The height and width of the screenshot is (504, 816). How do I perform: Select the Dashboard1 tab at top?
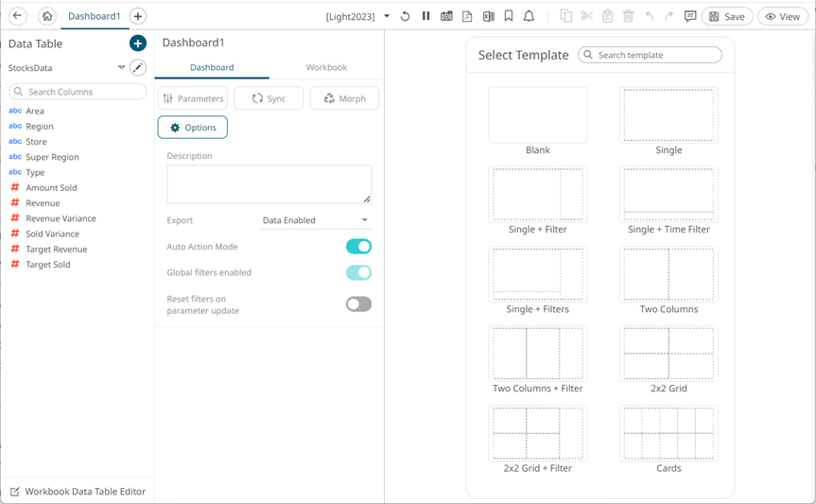coord(95,16)
